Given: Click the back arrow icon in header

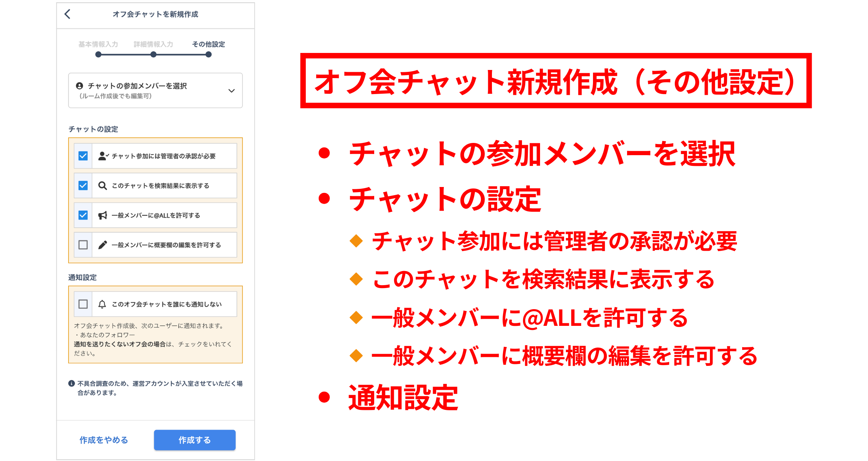Looking at the screenshot, I should [67, 14].
